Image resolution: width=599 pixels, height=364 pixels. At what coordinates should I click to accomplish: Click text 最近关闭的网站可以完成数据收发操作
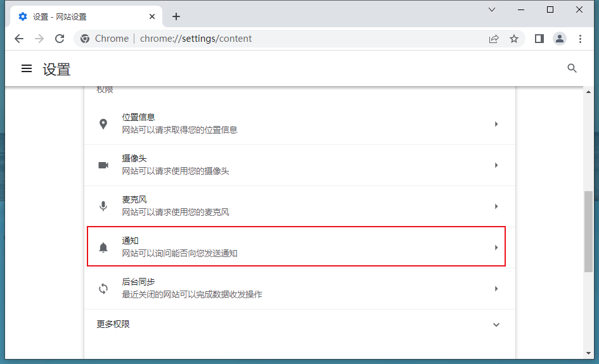click(192, 294)
